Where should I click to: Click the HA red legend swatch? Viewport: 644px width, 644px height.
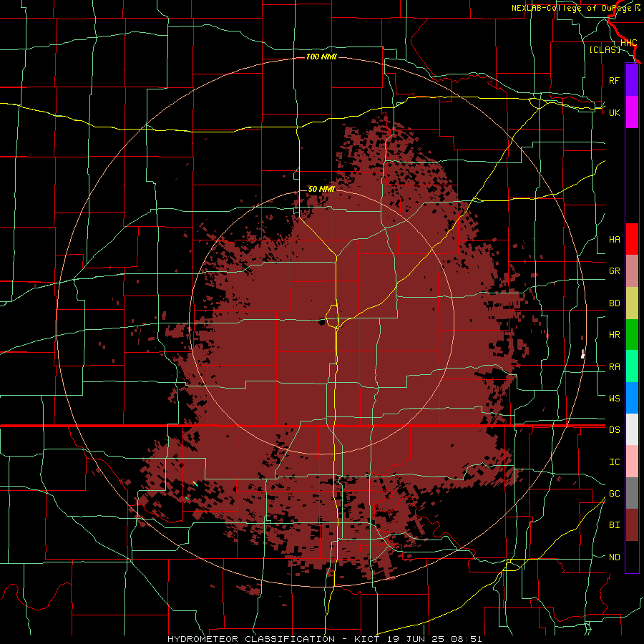632,239
